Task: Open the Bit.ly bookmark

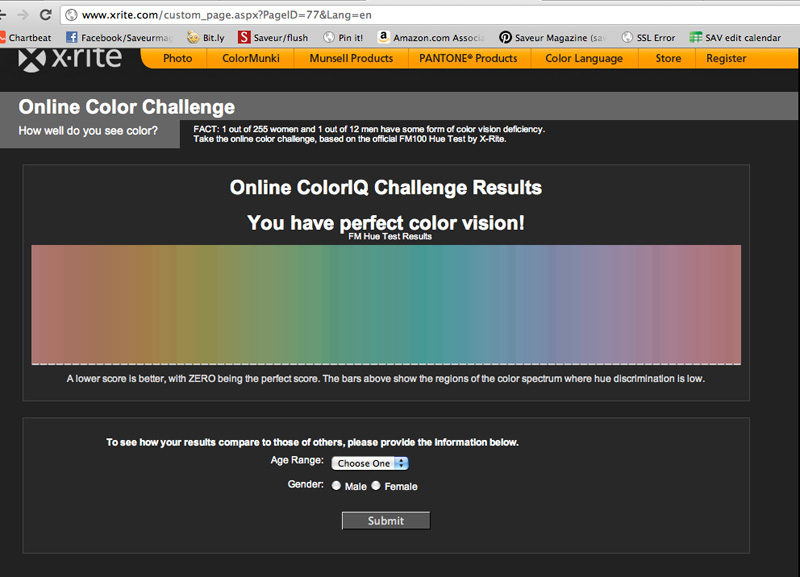Action: [206, 38]
